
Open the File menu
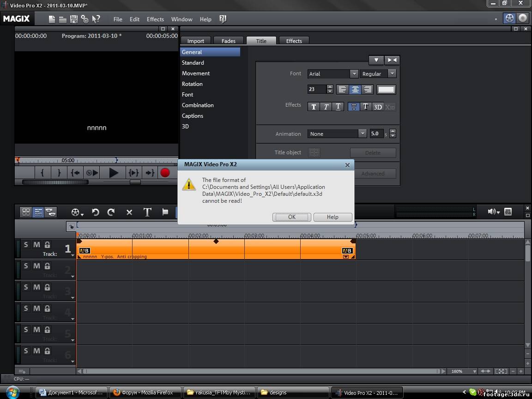(118, 19)
